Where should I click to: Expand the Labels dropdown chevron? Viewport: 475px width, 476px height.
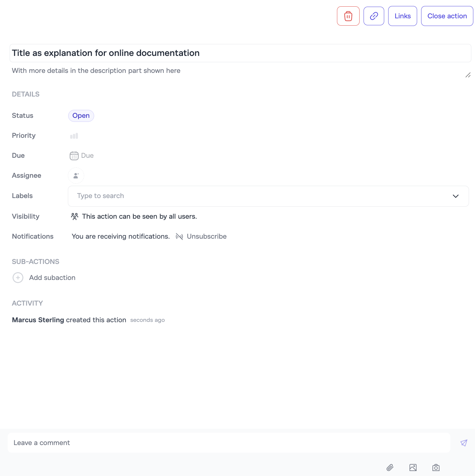(x=455, y=196)
